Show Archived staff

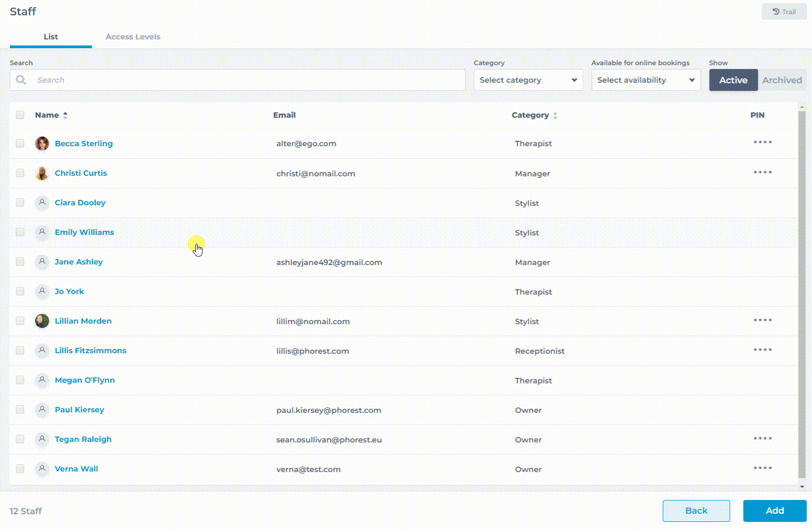click(x=782, y=80)
